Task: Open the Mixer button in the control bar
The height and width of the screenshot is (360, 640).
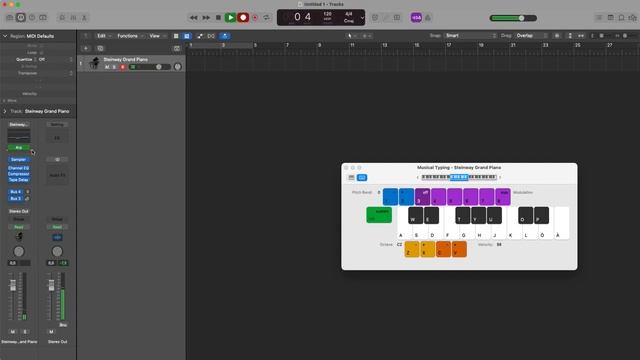Action: 73,18
